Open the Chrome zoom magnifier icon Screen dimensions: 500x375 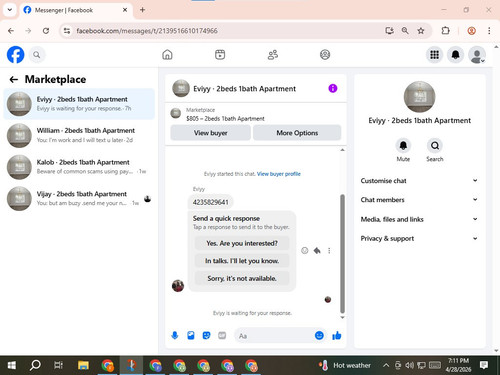click(x=405, y=31)
